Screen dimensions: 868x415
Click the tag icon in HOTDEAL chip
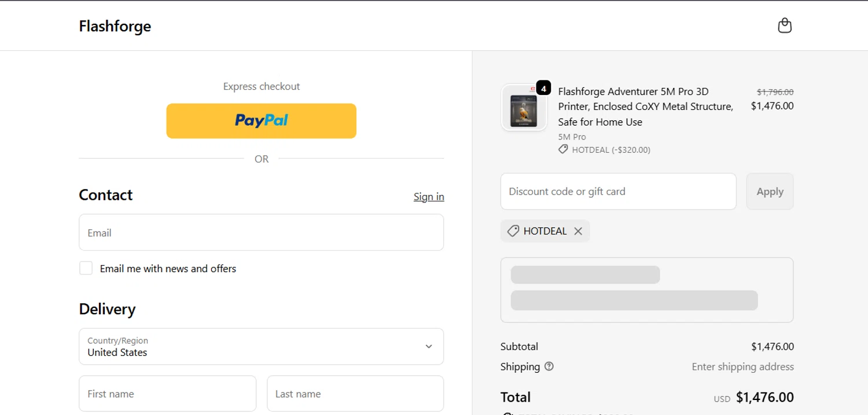click(x=513, y=231)
